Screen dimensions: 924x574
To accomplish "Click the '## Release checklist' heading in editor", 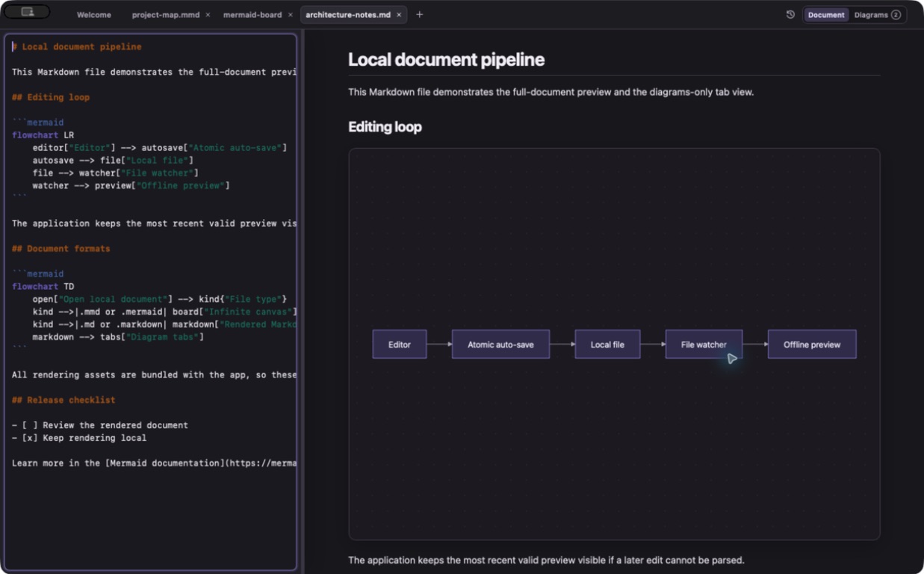I will pos(63,400).
